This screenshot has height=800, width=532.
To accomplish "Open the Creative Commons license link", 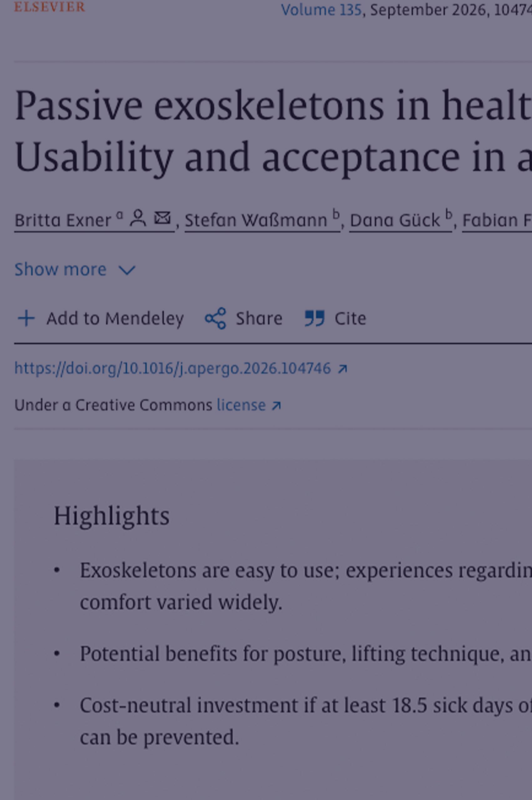I will (x=241, y=405).
